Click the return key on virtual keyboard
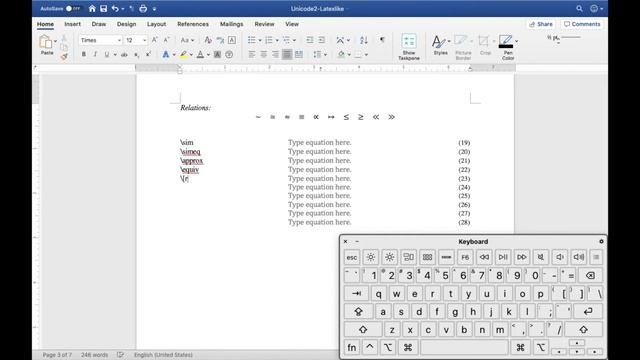 pyautogui.click(x=588, y=311)
